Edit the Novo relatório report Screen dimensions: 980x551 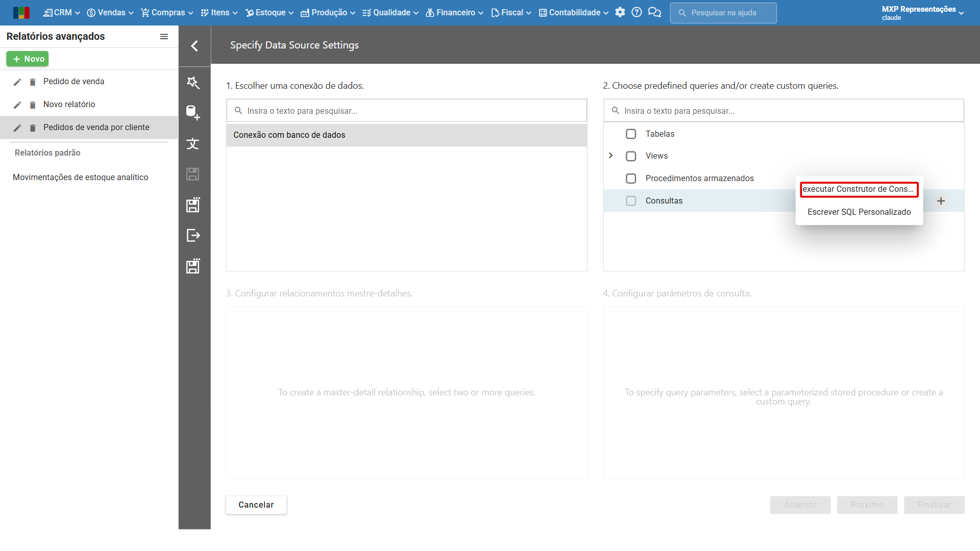17,105
